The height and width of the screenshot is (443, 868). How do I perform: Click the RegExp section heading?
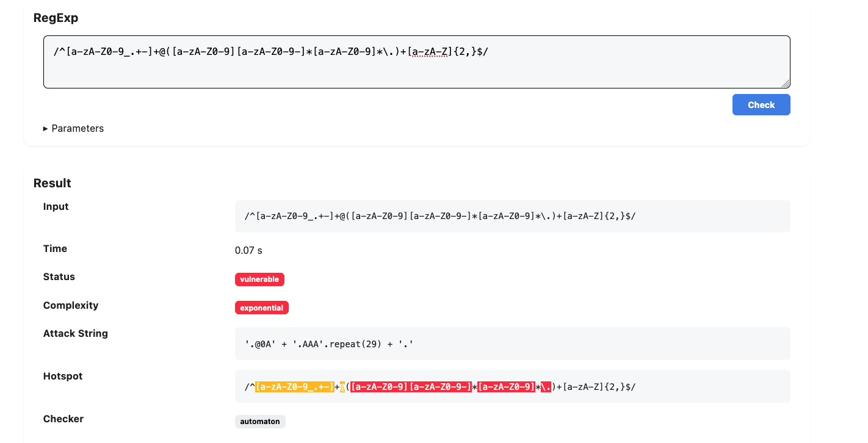56,18
